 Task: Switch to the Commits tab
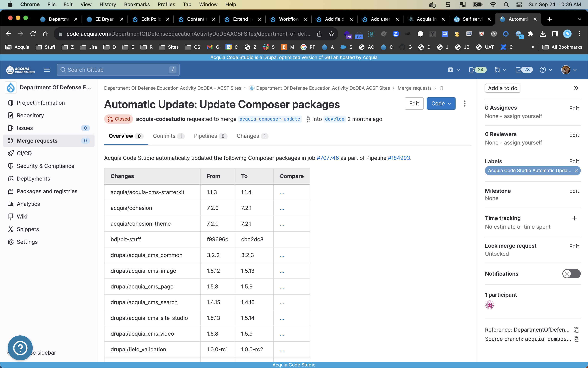click(x=169, y=136)
